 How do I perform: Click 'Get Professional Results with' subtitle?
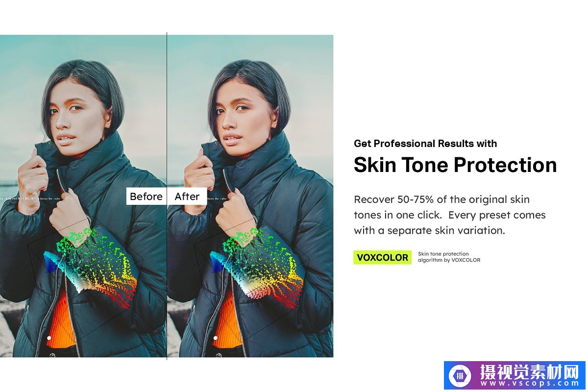[x=425, y=144]
